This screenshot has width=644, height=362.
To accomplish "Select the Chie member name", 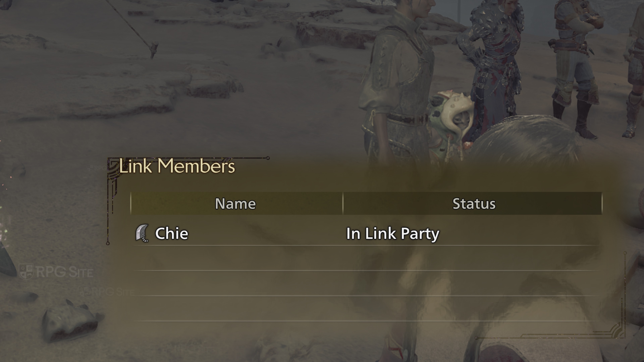I will 172,233.
